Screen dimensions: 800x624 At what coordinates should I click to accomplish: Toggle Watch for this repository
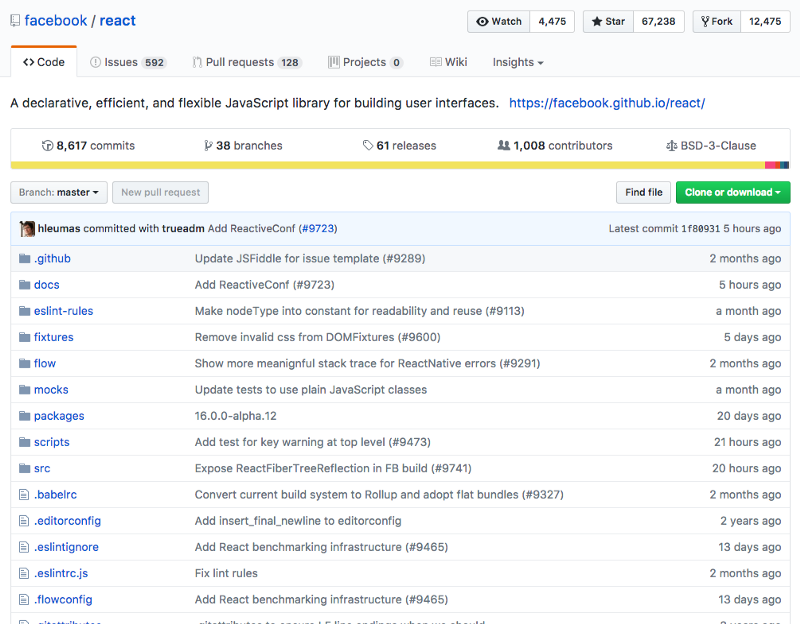click(x=499, y=21)
